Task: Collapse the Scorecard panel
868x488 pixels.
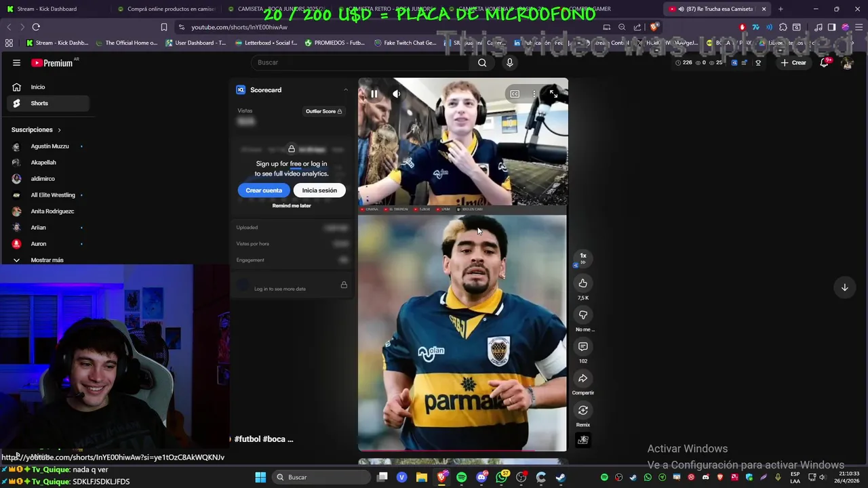Action: 345,89
